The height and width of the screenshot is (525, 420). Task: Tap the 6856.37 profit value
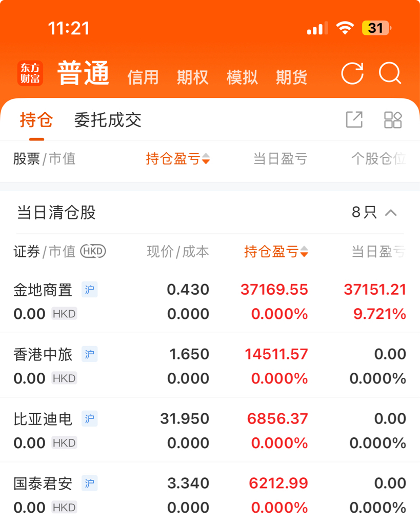tap(277, 419)
